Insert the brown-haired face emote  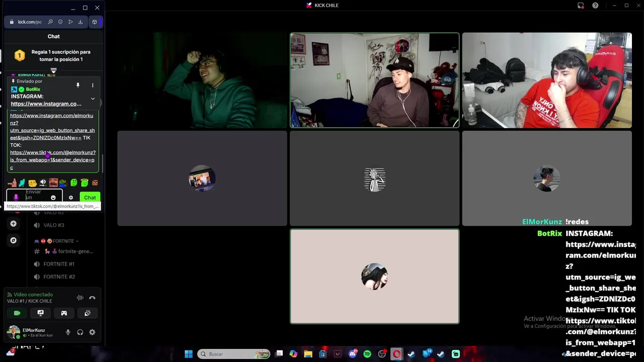53,183
